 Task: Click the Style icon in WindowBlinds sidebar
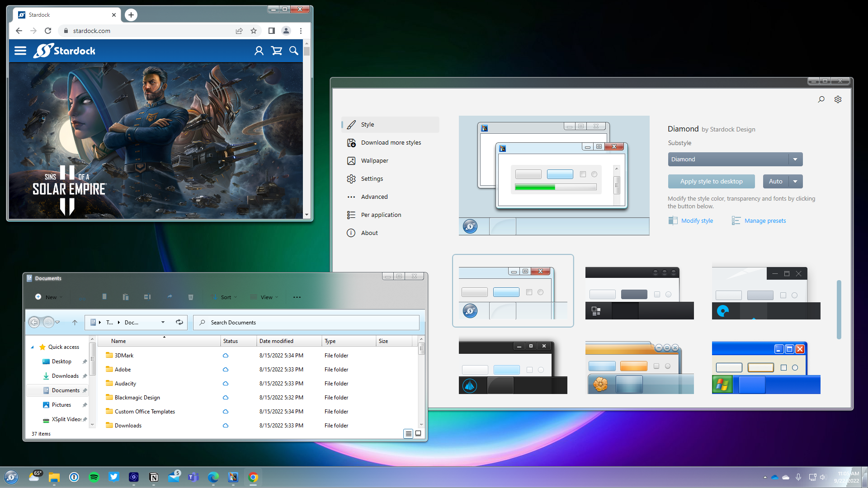point(351,125)
